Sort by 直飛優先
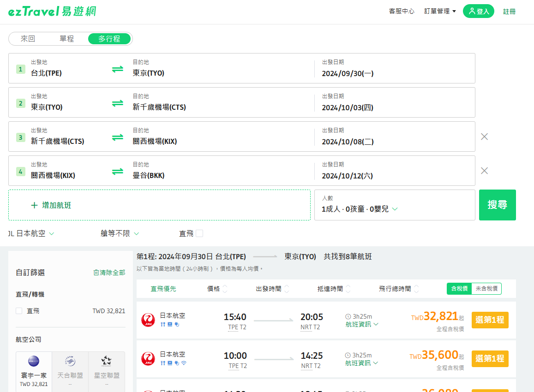This screenshot has height=392, width=534. (163, 289)
